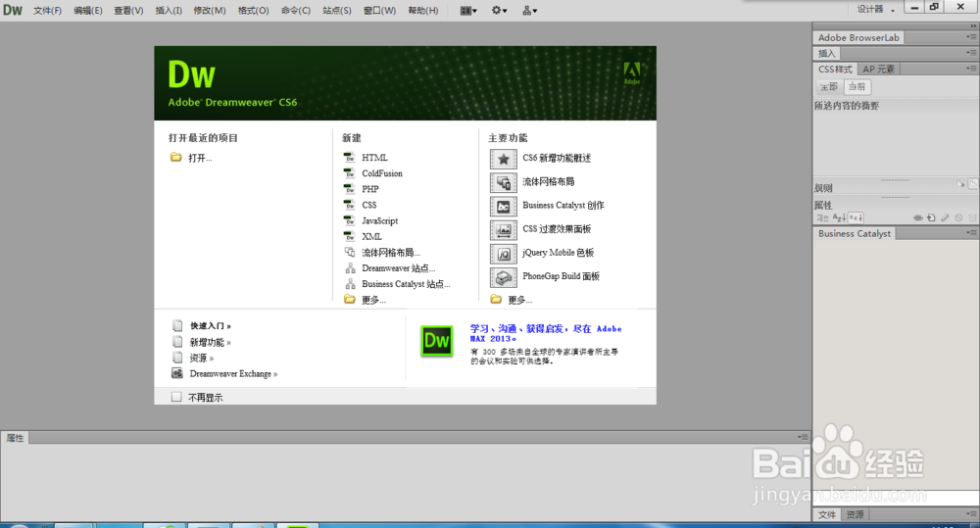Open the Adobe BrowserLab panel options menu
980x528 pixels.
coord(971,37)
